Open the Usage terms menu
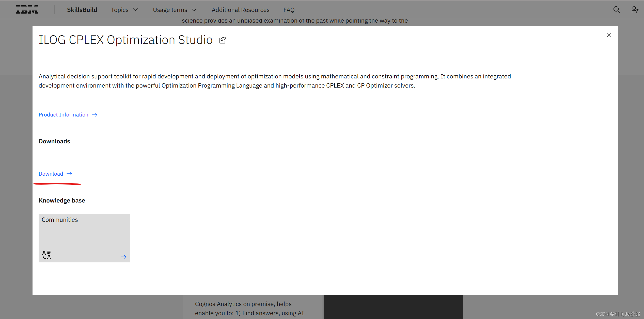Viewport: 644px width, 319px height. tap(170, 10)
